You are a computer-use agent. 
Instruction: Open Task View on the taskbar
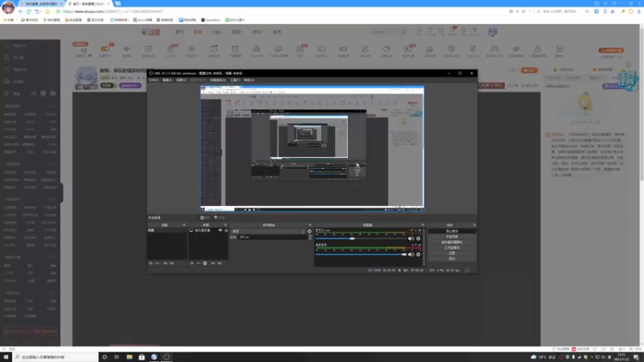pyautogui.click(x=117, y=357)
